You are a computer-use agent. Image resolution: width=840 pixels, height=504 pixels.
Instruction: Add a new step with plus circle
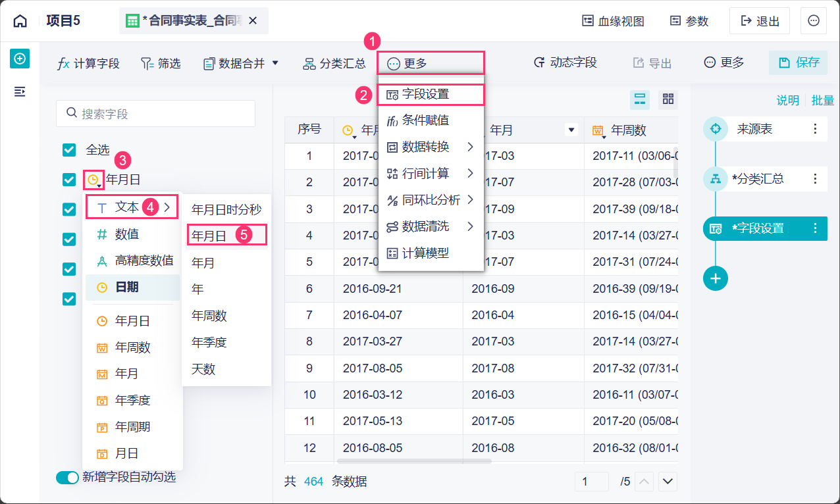pos(716,278)
